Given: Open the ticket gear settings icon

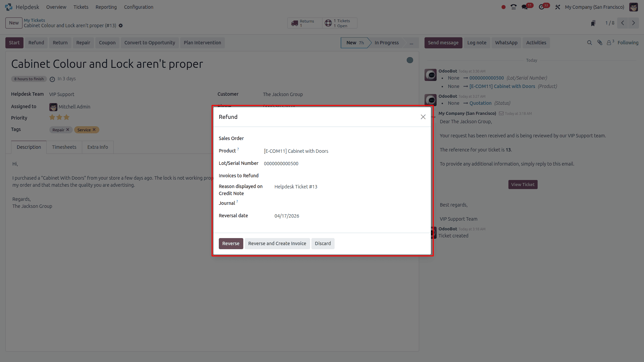Looking at the screenshot, I should (x=121, y=26).
